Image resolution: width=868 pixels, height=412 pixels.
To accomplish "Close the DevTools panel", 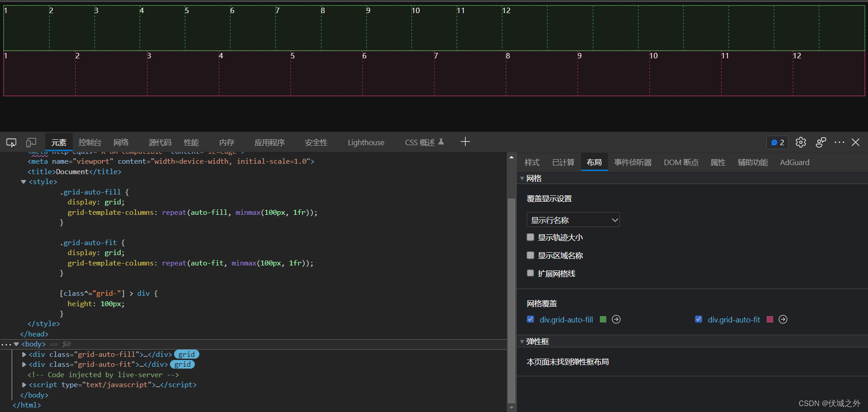I will [856, 142].
